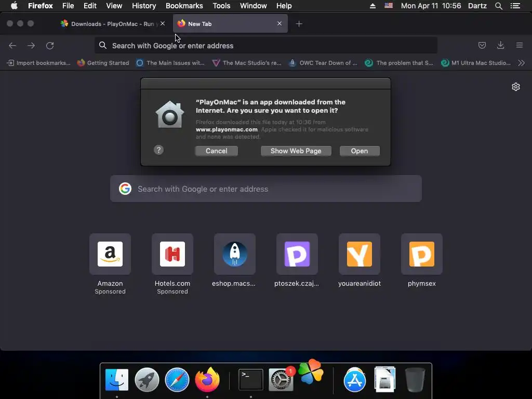The width and height of the screenshot is (532, 399).
Task: Open System Preferences from the Dock
Action: tap(281, 380)
